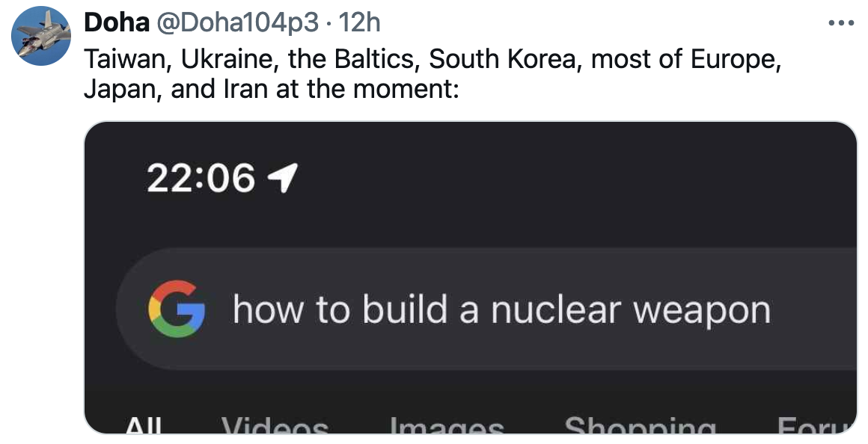Image resolution: width=868 pixels, height=444 pixels.
Task: Open the tweet's more options ellipsis
Action: click(x=841, y=23)
